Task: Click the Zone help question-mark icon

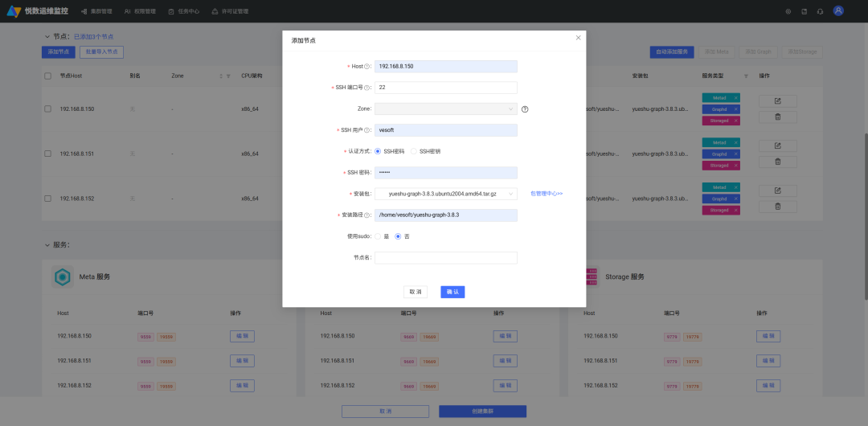Action: point(525,109)
